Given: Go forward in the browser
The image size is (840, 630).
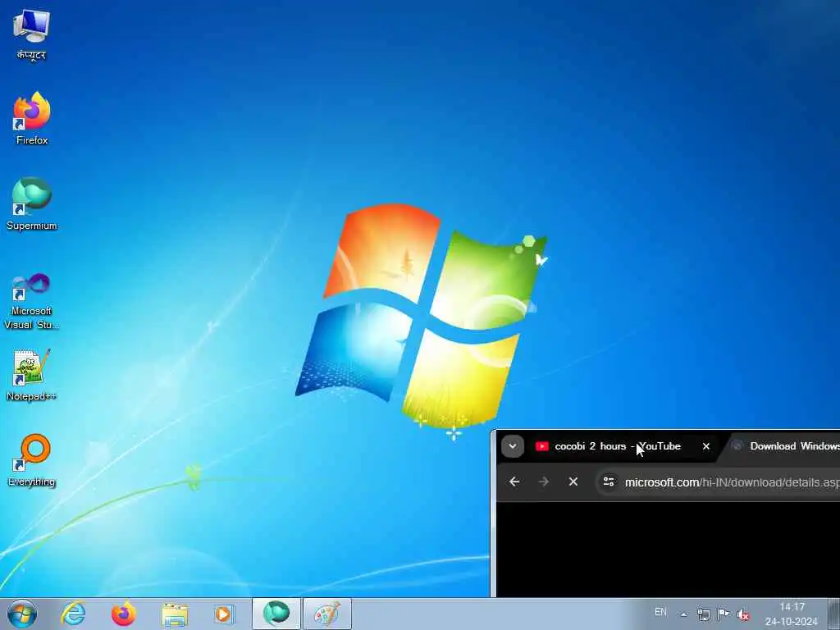Looking at the screenshot, I should (x=544, y=482).
